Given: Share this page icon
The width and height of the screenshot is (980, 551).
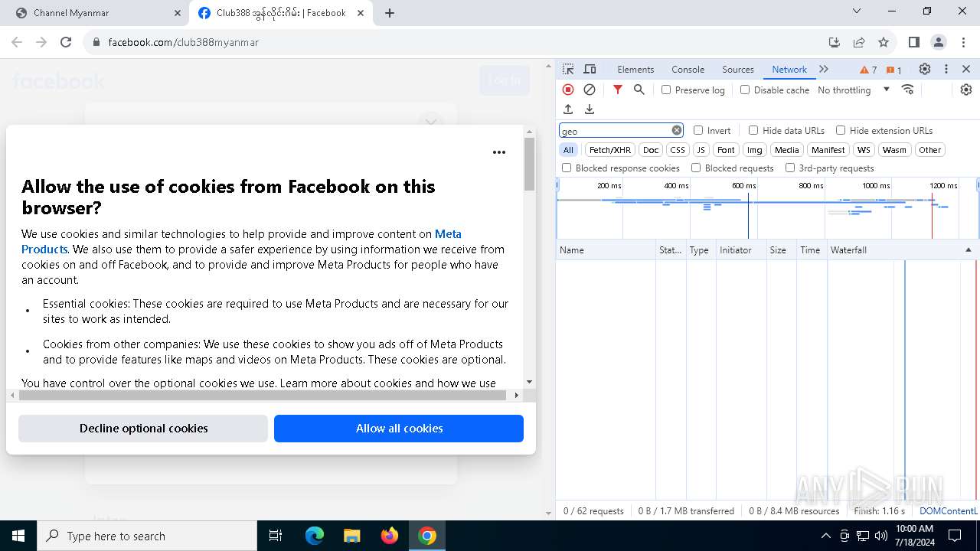Looking at the screenshot, I should [859, 42].
